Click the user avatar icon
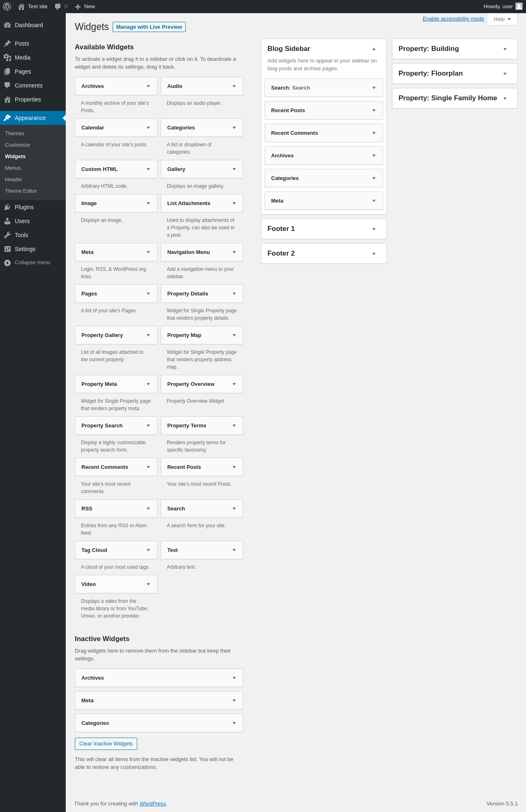Screen dimensions: 526x812 coord(519,6)
